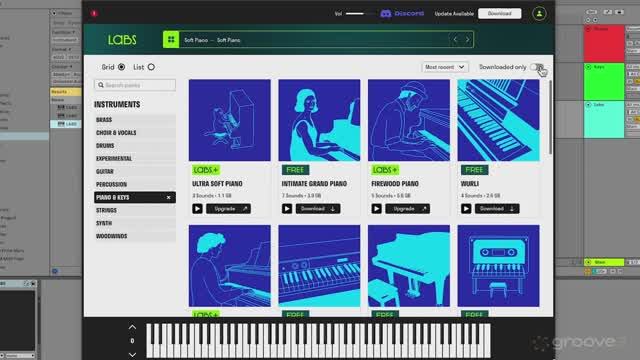Filter by Strings category
The width and height of the screenshot is (640, 360).
pos(135,210)
